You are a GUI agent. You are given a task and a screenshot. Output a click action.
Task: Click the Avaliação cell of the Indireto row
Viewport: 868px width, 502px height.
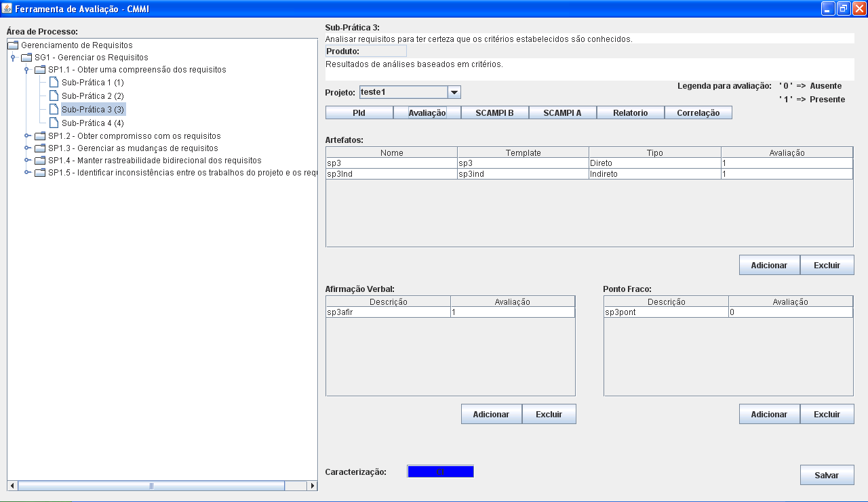click(787, 174)
